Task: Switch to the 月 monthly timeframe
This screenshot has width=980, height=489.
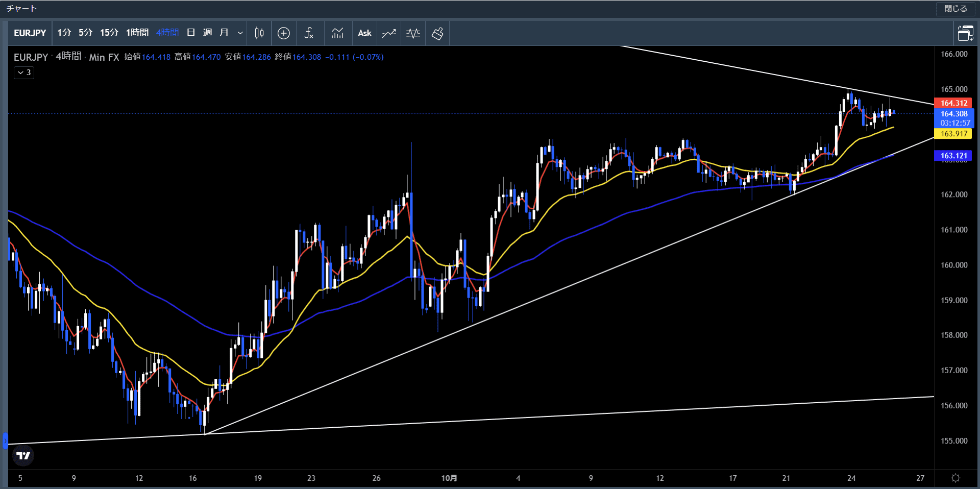Action: [x=224, y=33]
